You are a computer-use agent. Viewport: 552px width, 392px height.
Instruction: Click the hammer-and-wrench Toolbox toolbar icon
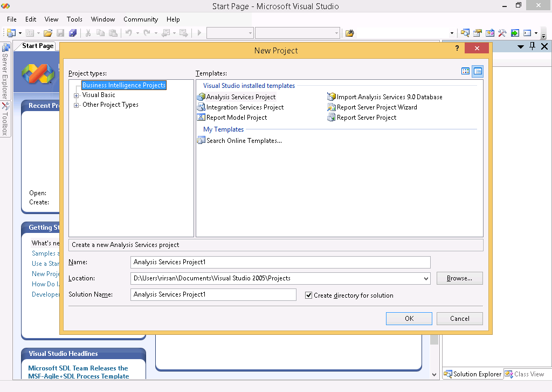(502, 33)
